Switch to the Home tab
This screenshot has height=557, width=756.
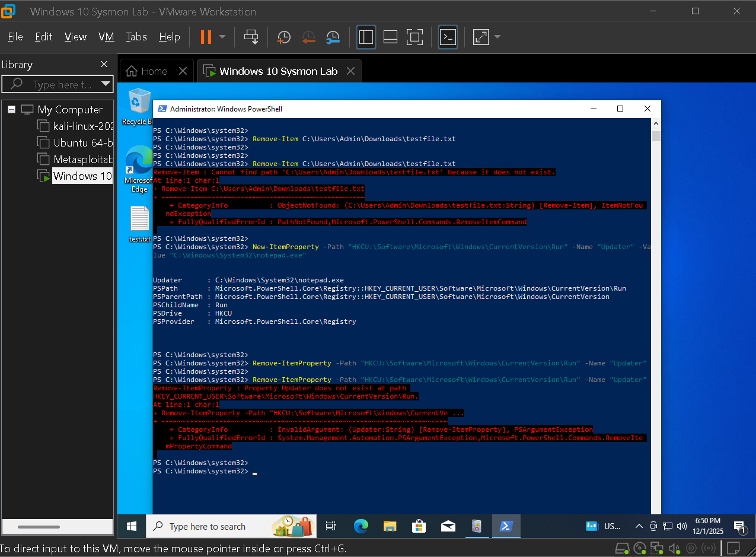(148, 71)
